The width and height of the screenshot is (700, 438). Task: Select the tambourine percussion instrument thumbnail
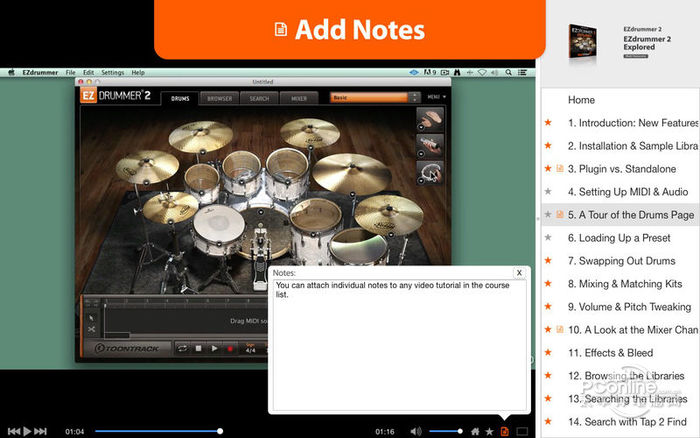(x=430, y=173)
